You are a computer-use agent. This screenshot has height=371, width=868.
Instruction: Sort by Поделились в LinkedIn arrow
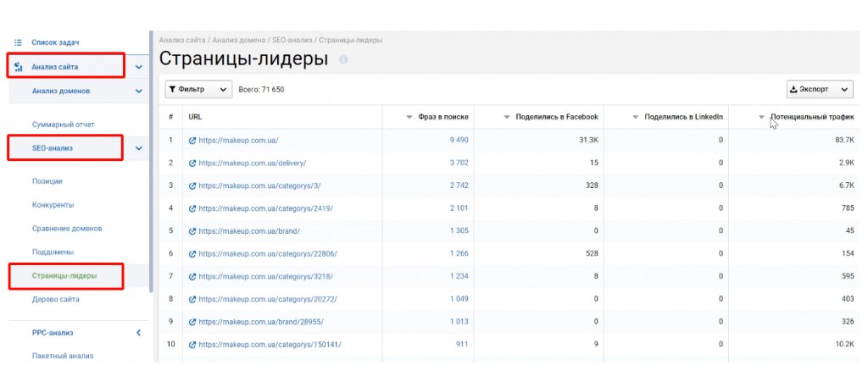point(636,117)
